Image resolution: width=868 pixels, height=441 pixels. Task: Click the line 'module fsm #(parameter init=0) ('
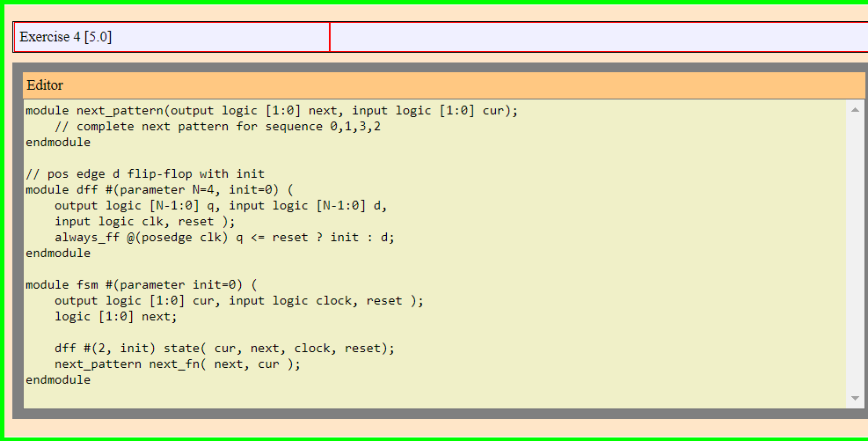pos(142,285)
